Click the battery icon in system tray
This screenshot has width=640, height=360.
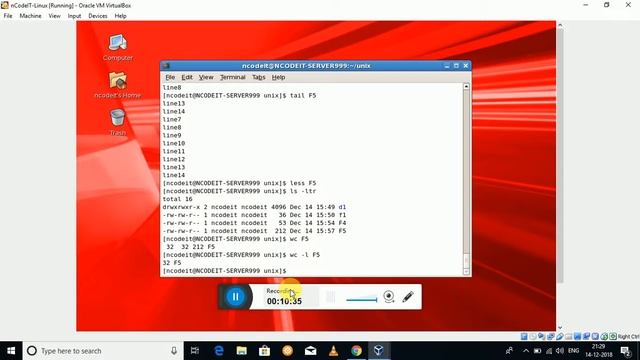[x=538, y=351]
